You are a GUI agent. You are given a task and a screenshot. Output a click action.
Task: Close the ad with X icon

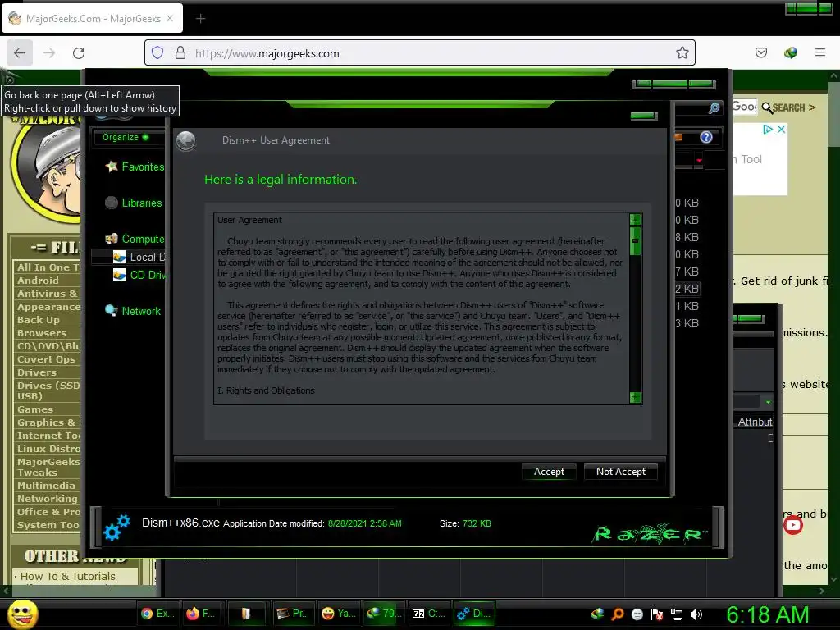782,129
